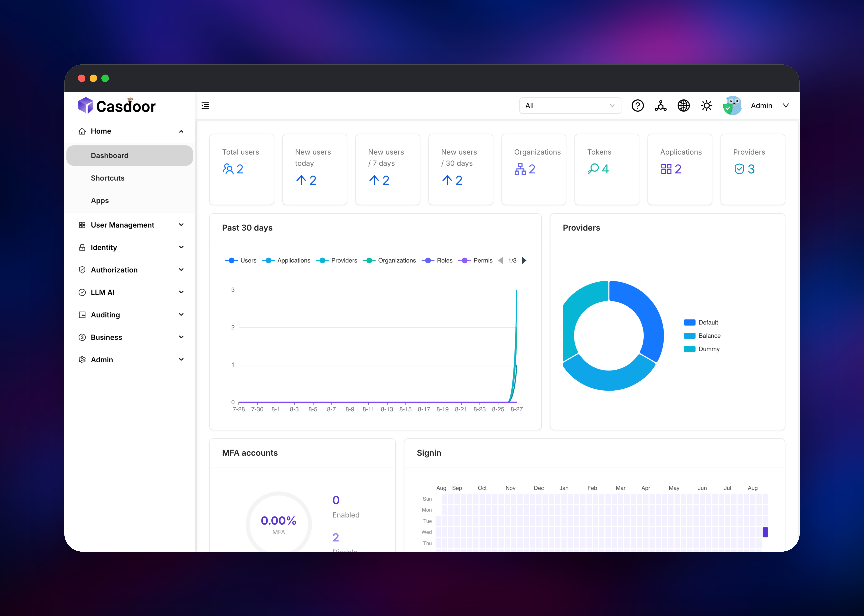Toggle Dummy in Providers pie legend
Viewport: 864px width, 616px height.
(x=702, y=349)
